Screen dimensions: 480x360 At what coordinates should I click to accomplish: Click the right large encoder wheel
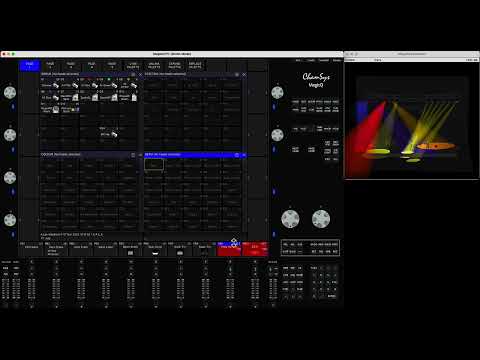[x=321, y=219]
